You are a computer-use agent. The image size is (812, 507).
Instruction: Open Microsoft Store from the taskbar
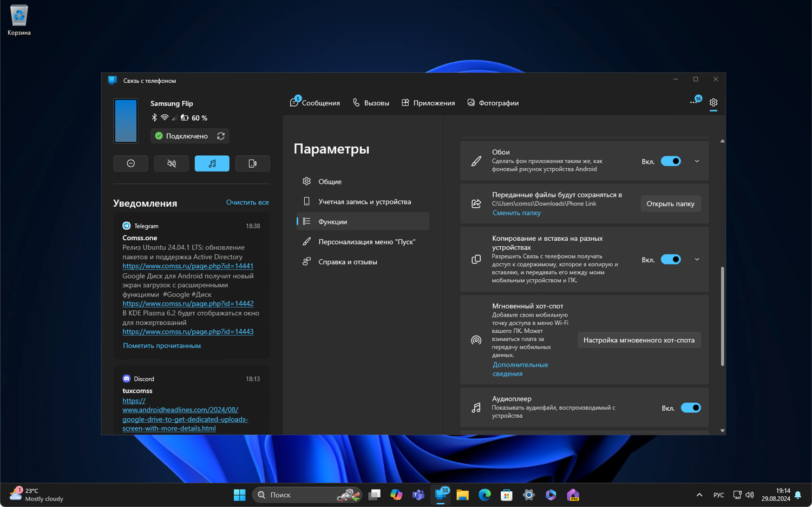click(507, 495)
